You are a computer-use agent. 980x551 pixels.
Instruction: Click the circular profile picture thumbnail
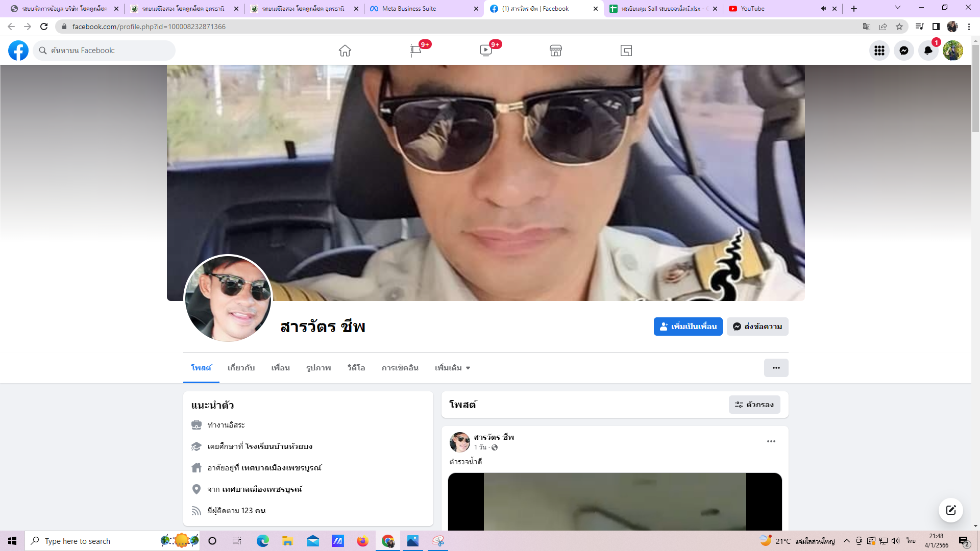[228, 299]
